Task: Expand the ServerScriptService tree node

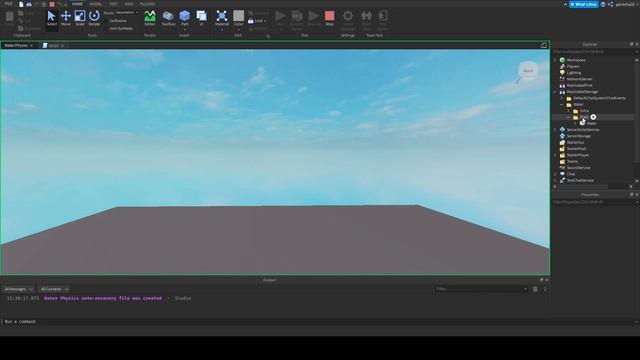Action: point(555,130)
